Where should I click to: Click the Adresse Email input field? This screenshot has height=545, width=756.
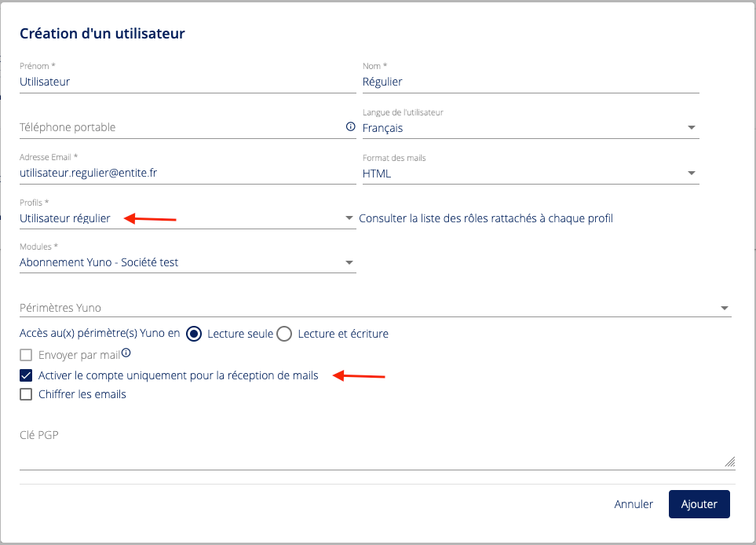[187, 172]
